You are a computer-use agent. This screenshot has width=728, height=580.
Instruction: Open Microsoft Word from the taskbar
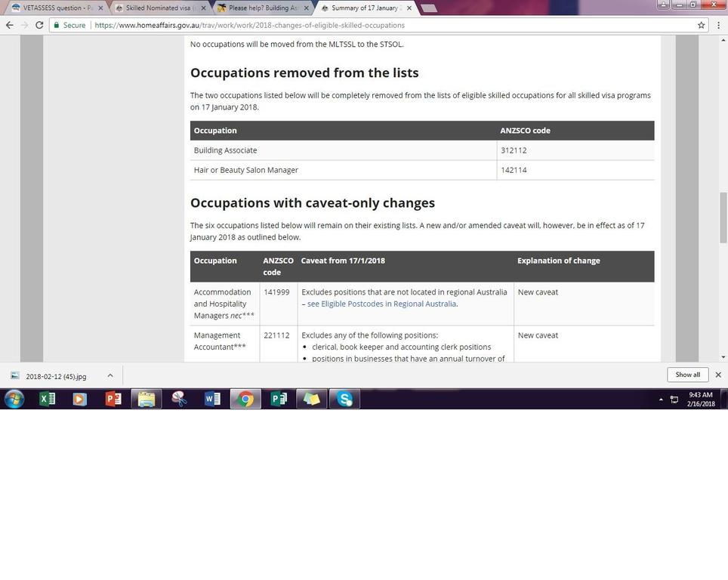tap(212, 399)
